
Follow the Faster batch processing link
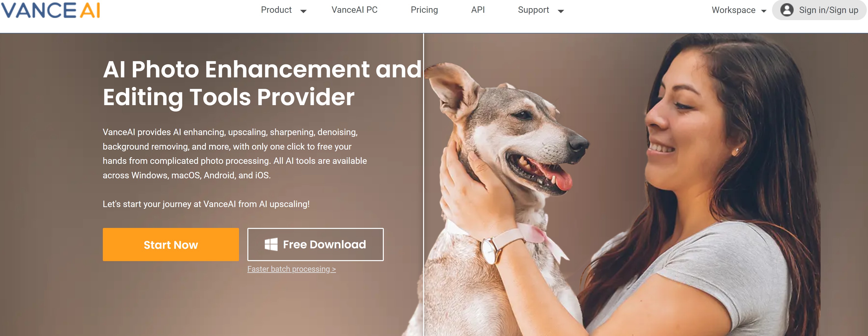point(292,269)
